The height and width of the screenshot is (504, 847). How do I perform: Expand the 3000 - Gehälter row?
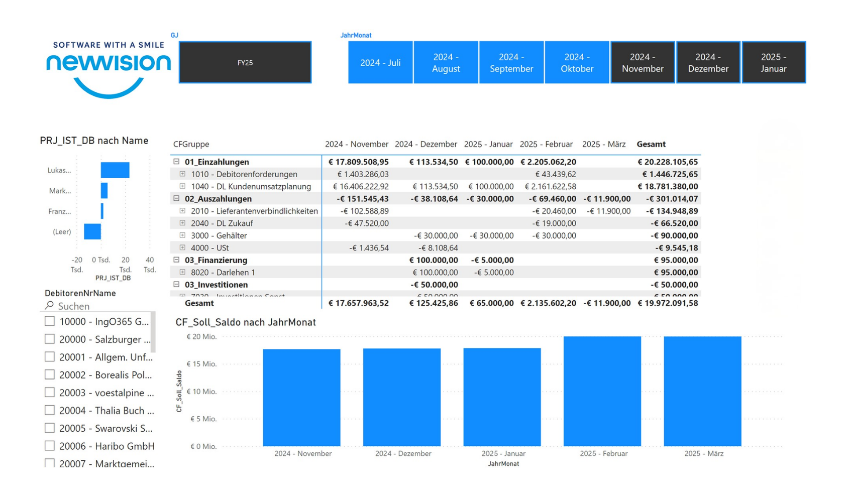point(183,235)
